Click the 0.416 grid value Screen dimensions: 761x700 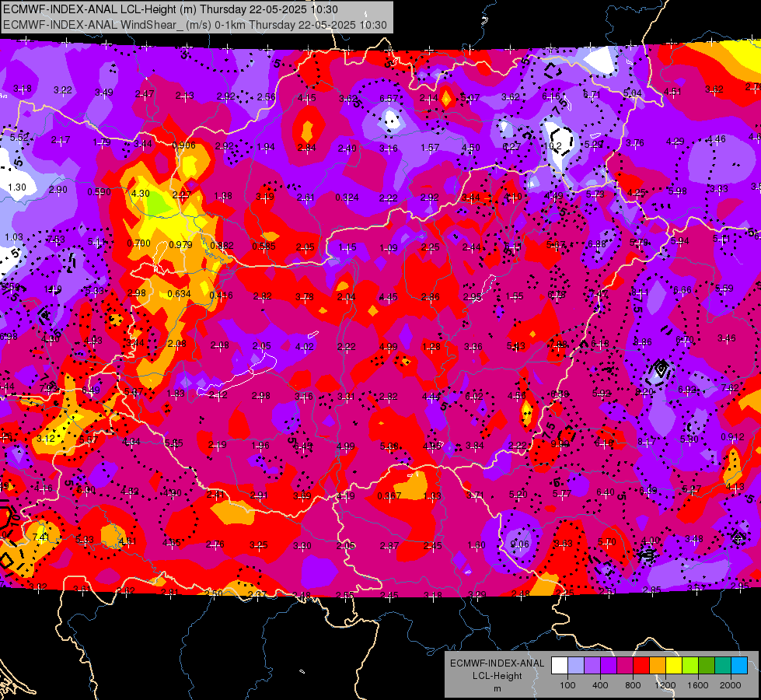point(221,295)
